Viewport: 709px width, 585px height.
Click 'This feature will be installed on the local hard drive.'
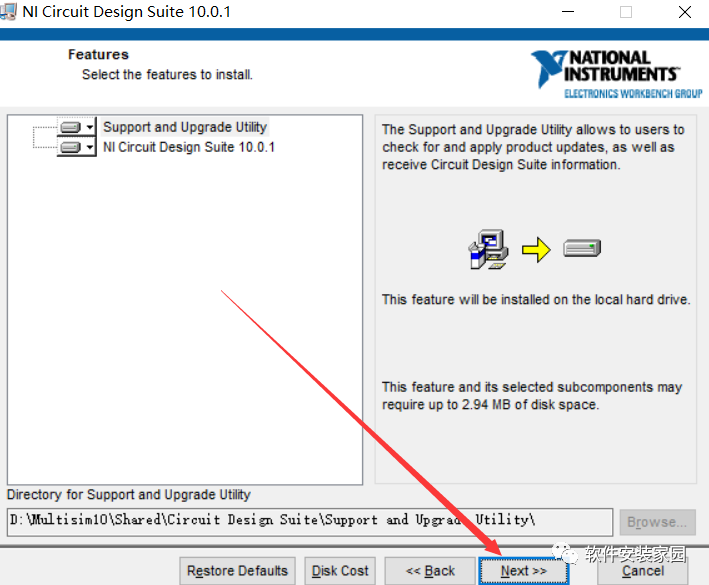[x=536, y=299]
